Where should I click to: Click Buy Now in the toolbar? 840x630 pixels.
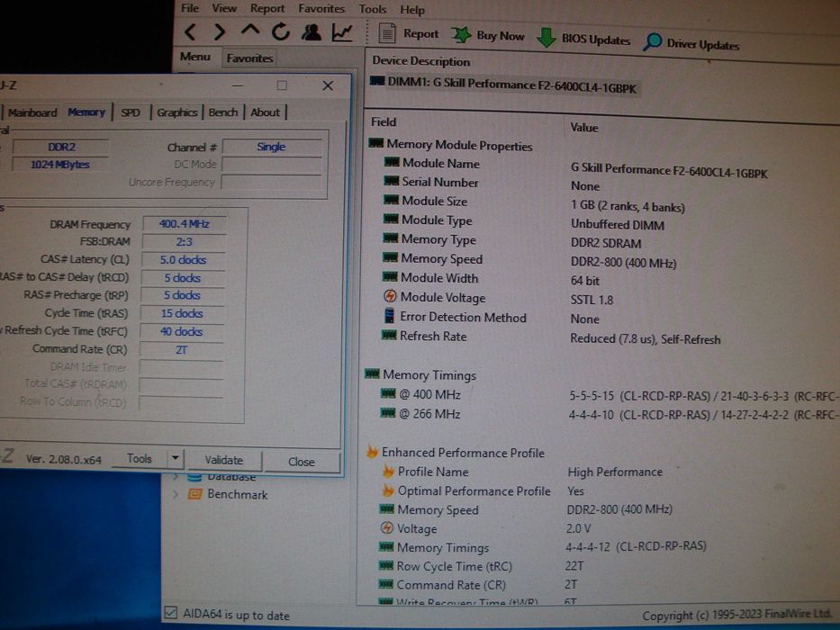coord(488,36)
